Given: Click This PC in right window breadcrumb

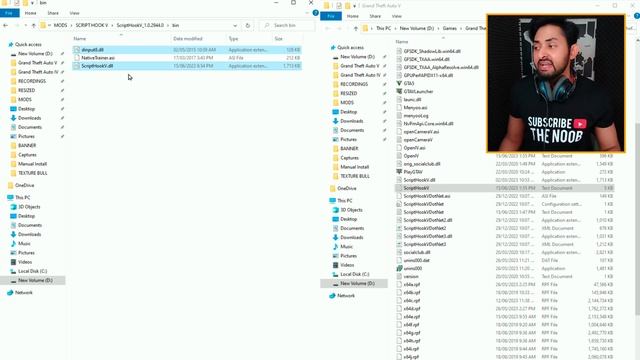Looking at the screenshot, I should coord(383,28).
